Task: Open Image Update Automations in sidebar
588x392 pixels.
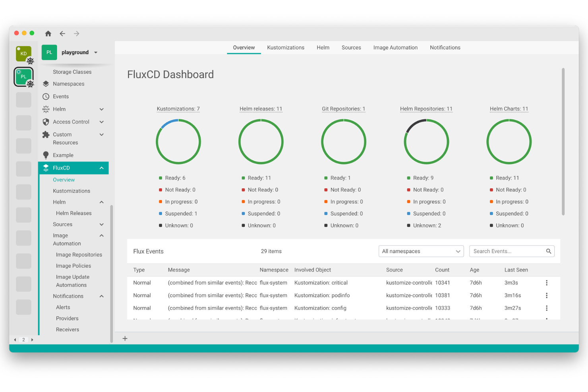Action: point(73,281)
